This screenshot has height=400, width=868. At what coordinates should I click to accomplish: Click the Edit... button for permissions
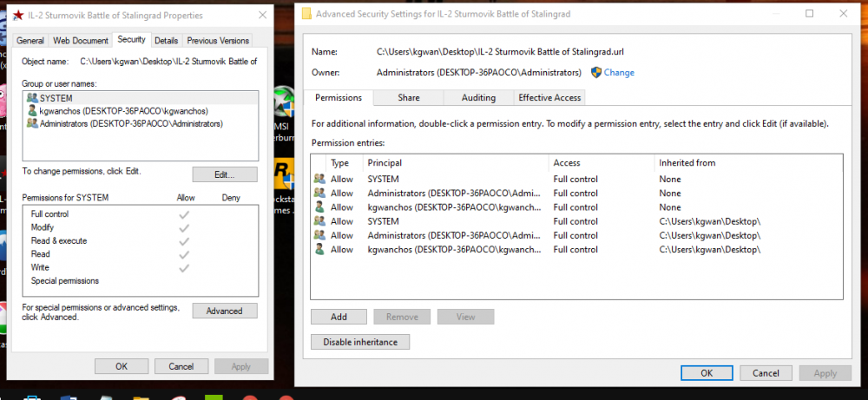pos(225,174)
